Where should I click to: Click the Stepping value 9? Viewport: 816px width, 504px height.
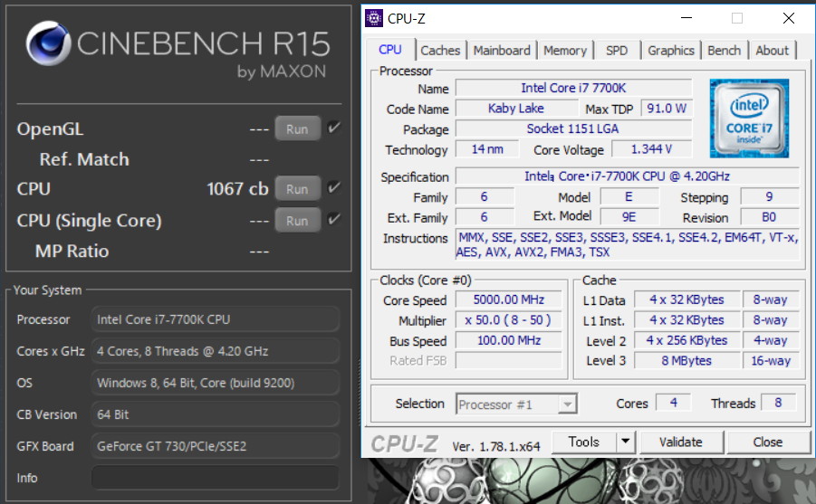[769, 196]
